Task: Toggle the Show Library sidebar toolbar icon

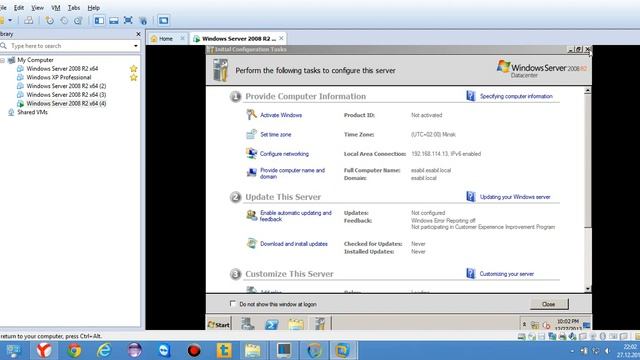Action: point(99,20)
